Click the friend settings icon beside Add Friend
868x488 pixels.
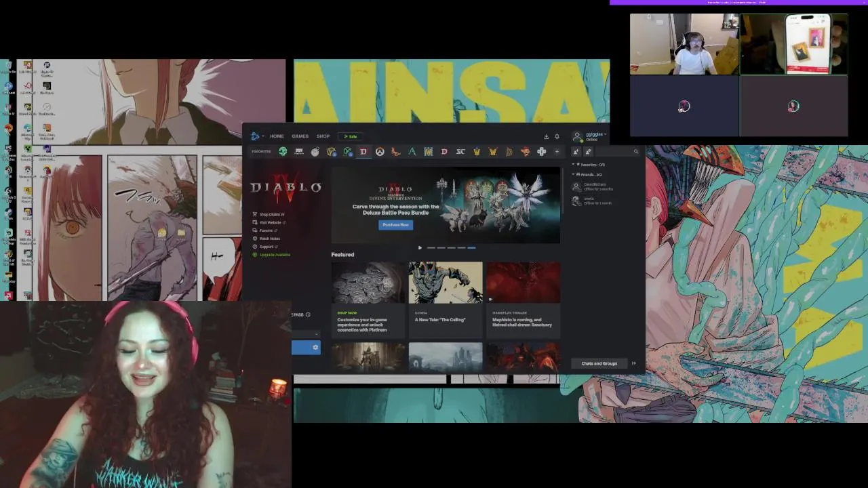pyautogui.click(x=588, y=152)
